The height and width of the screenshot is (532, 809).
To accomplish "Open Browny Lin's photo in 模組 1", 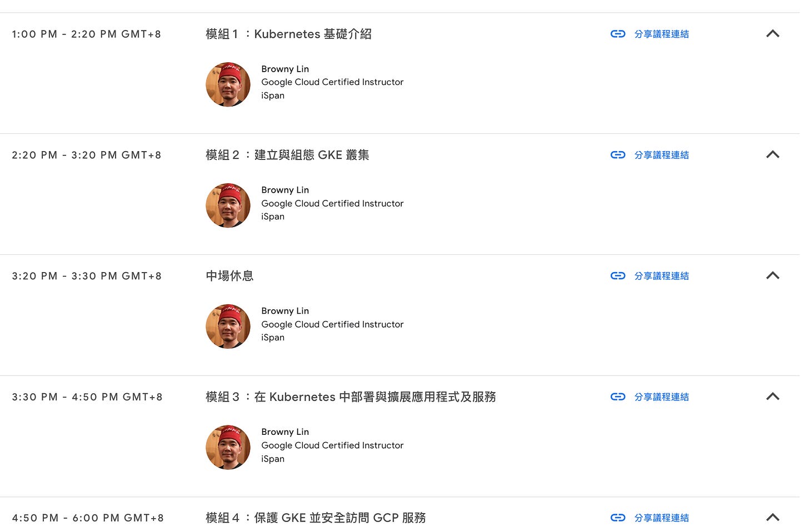I will coord(228,84).
